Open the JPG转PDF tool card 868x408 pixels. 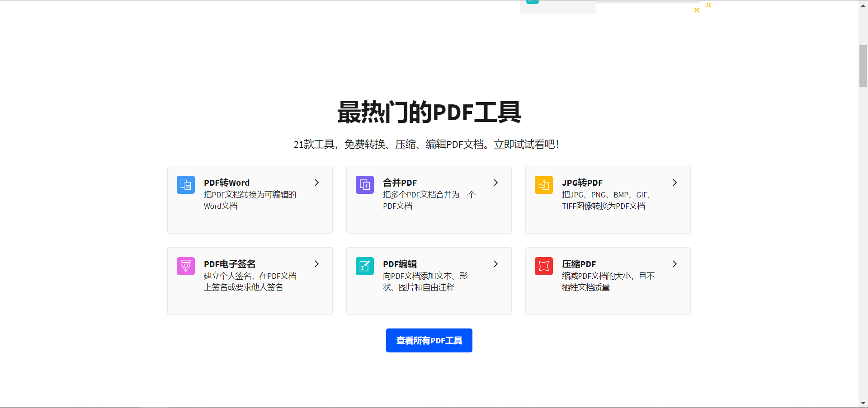[x=608, y=199]
